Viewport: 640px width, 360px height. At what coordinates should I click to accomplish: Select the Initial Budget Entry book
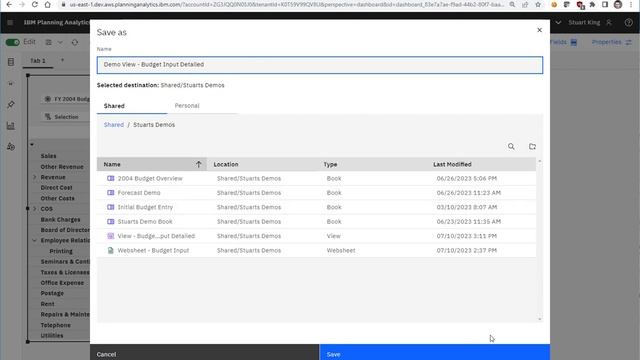tap(316, 207)
